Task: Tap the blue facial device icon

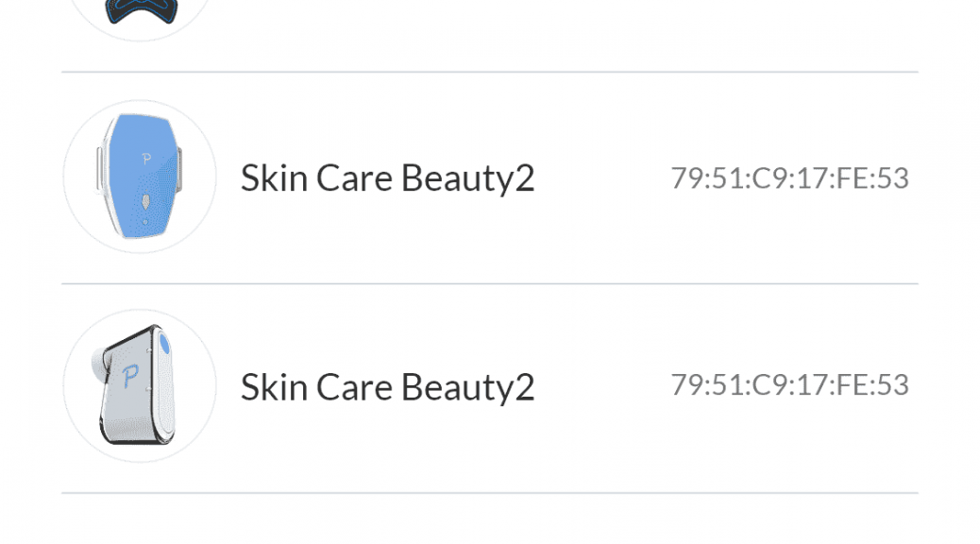Action: (139, 177)
